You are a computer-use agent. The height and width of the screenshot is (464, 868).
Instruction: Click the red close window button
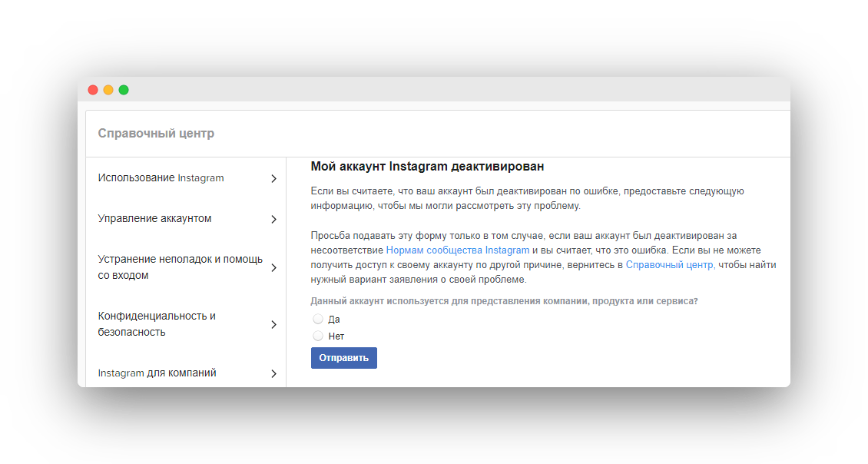93,90
